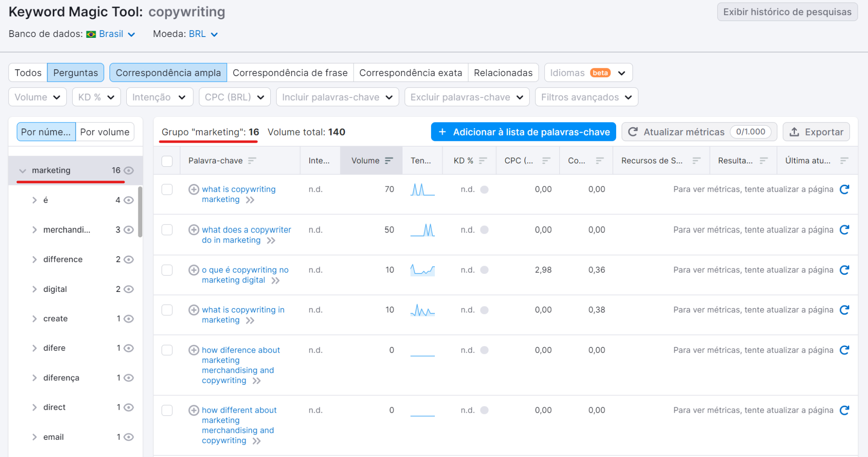The height and width of the screenshot is (457, 868).
Task: Open Filtros avançados dropdown
Action: click(x=587, y=97)
